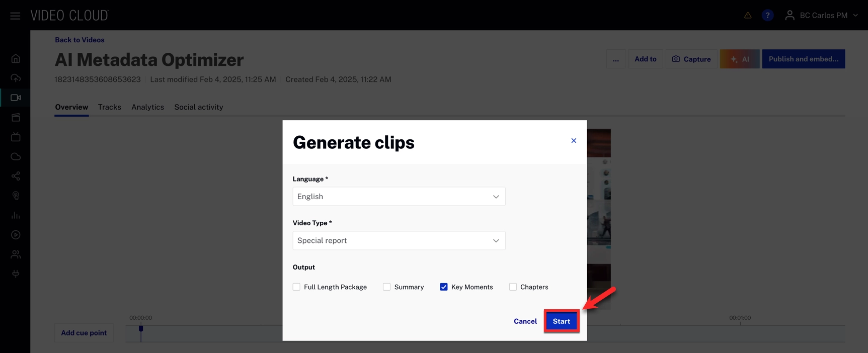The height and width of the screenshot is (353, 868).
Task: Click the VIDEO CLOUD logo
Action: pos(69,16)
